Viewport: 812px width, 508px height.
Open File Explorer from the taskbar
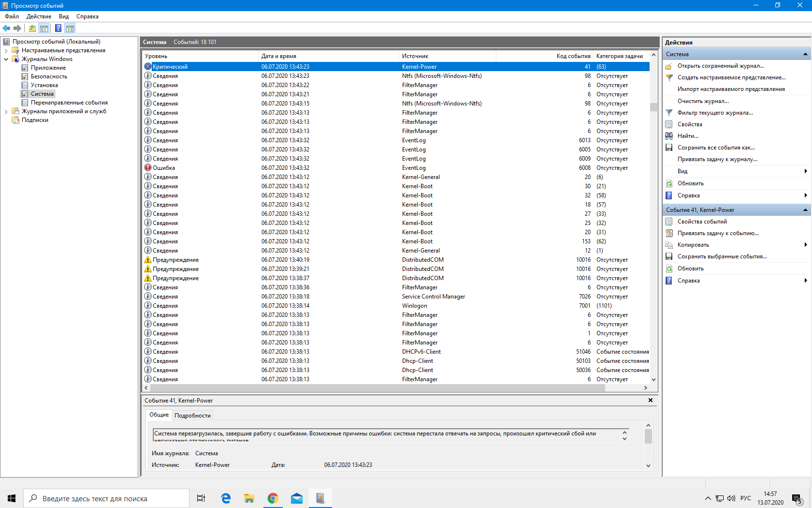pos(249,498)
